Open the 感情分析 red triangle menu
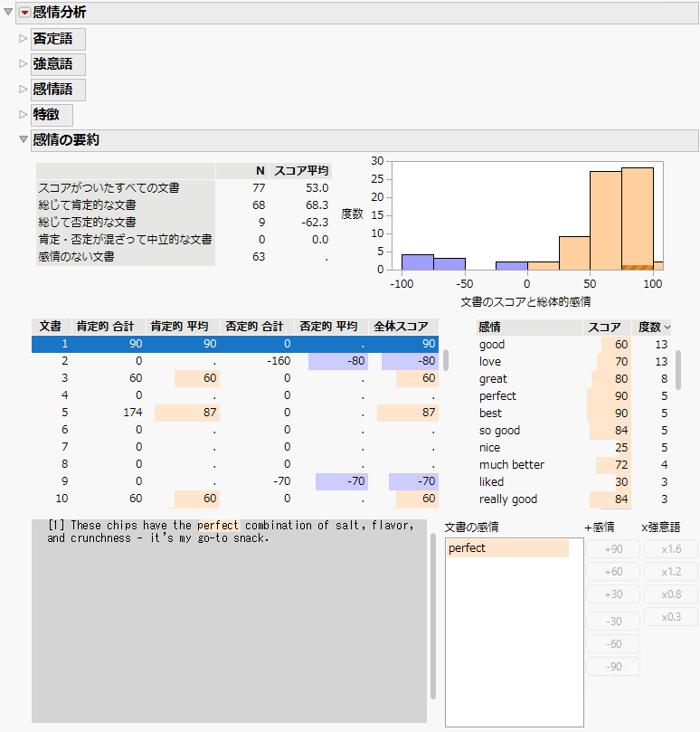700x732 pixels. (x=24, y=13)
